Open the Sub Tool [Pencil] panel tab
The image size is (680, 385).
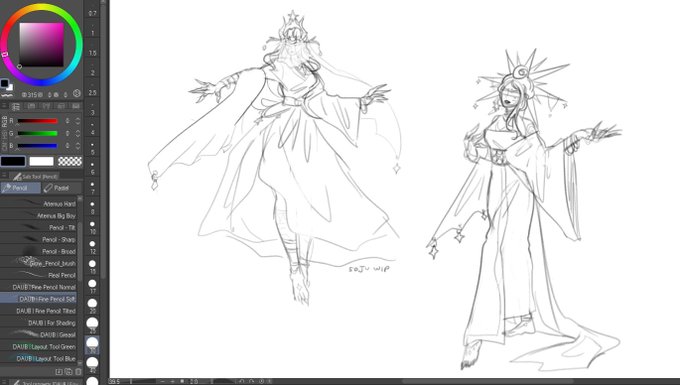tap(35, 176)
